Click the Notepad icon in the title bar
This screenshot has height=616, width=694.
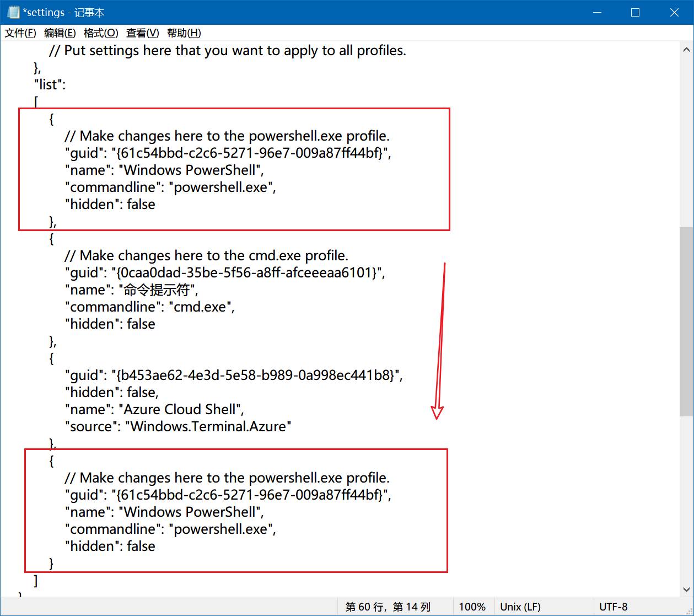(12, 12)
